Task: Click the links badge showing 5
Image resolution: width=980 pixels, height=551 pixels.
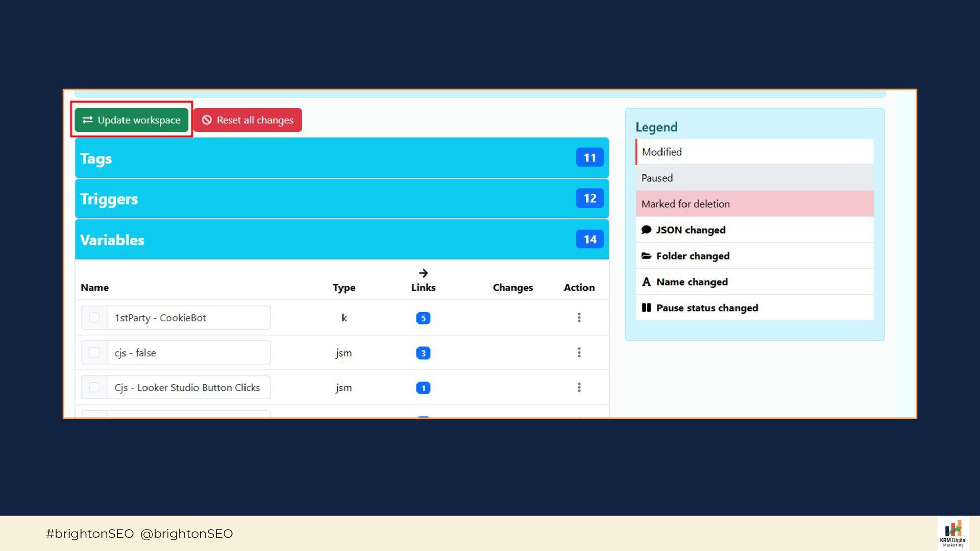Action: (x=423, y=318)
